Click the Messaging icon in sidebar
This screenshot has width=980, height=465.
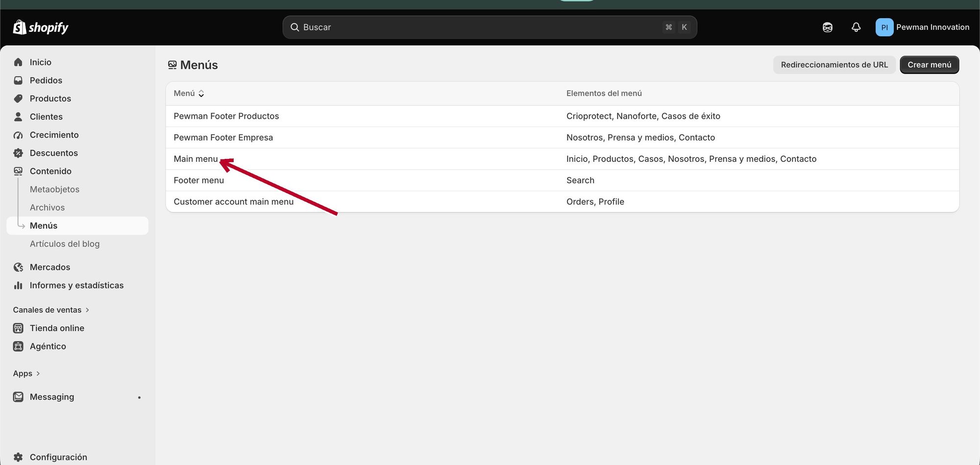tap(18, 397)
